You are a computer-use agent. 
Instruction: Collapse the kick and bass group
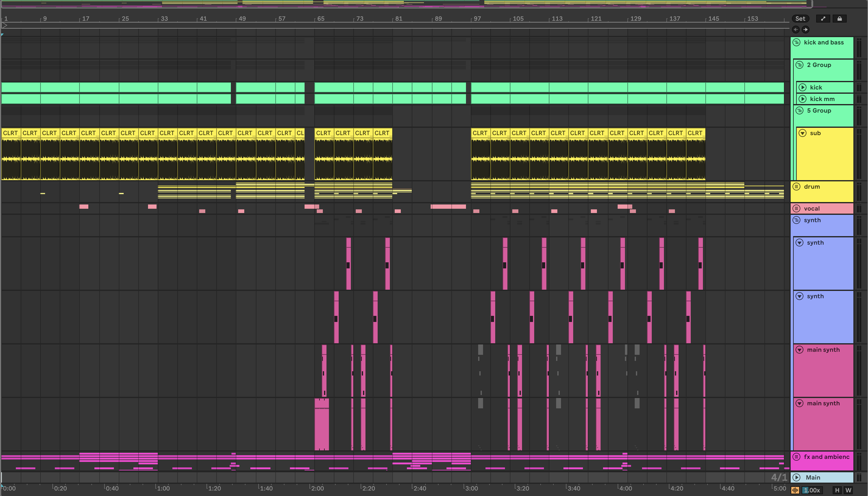coord(796,43)
